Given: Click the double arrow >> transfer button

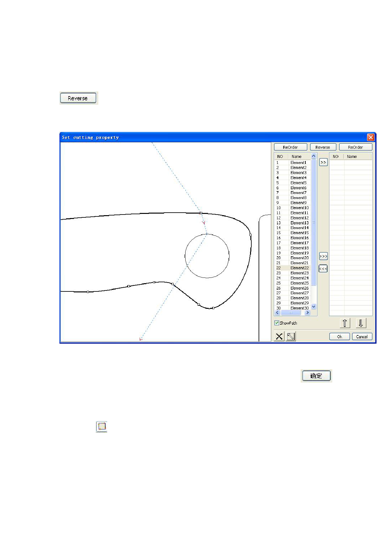Looking at the screenshot, I should click(323, 162).
